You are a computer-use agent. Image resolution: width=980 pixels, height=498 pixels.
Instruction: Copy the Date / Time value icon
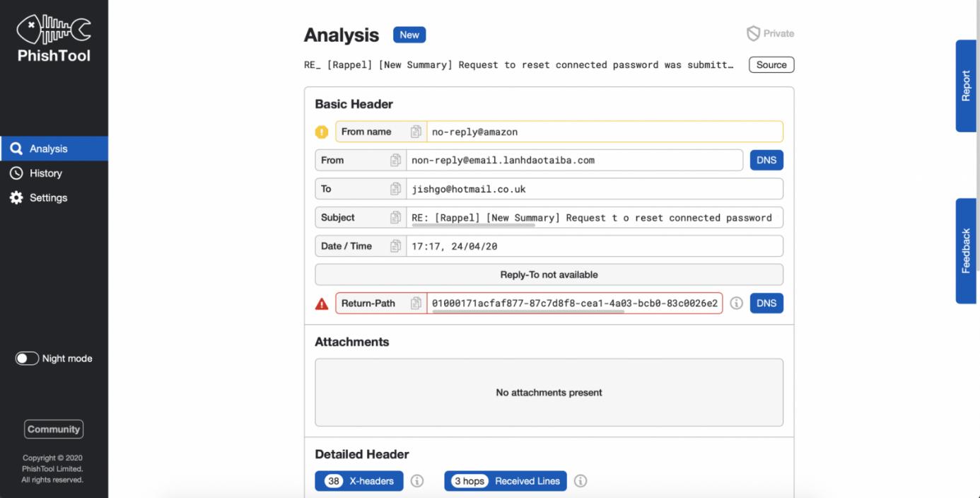(396, 246)
